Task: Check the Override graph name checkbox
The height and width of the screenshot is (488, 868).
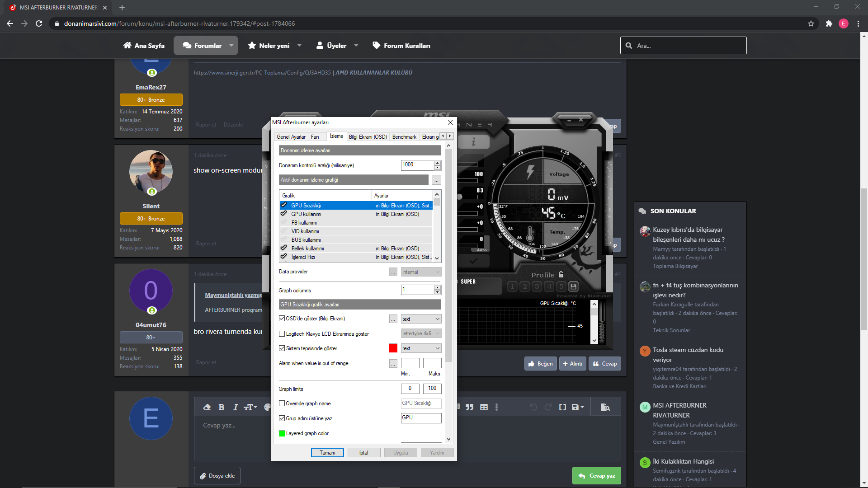Action: pyautogui.click(x=282, y=404)
